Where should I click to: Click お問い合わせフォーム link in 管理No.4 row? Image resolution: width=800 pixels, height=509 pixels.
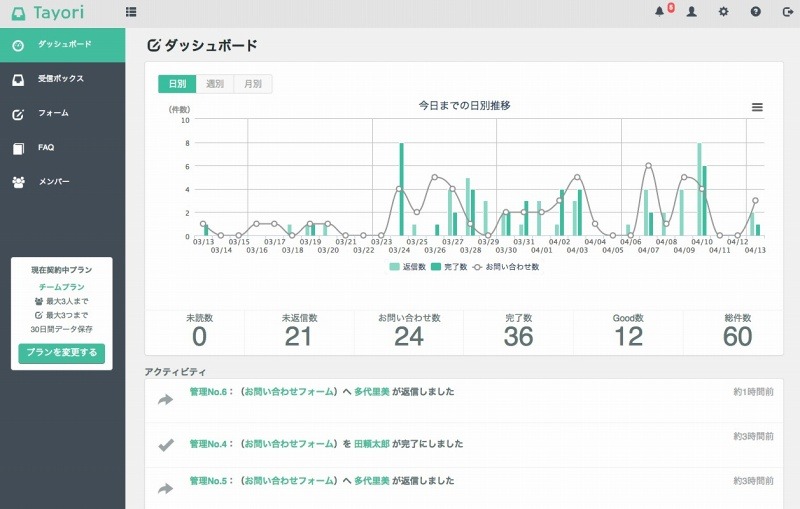click(x=289, y=444)
